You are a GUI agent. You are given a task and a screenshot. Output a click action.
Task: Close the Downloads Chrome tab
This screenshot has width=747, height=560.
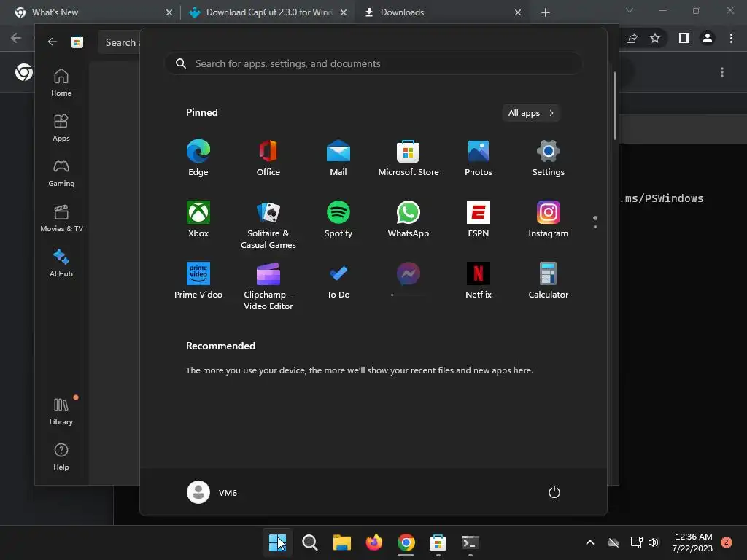click(x=518, y=12)
